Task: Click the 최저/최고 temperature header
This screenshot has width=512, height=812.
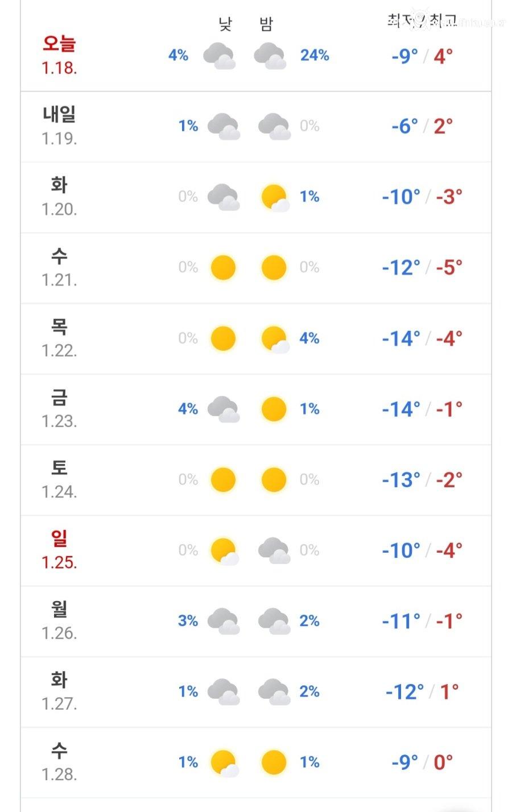Action: click(x=422, y=22)
